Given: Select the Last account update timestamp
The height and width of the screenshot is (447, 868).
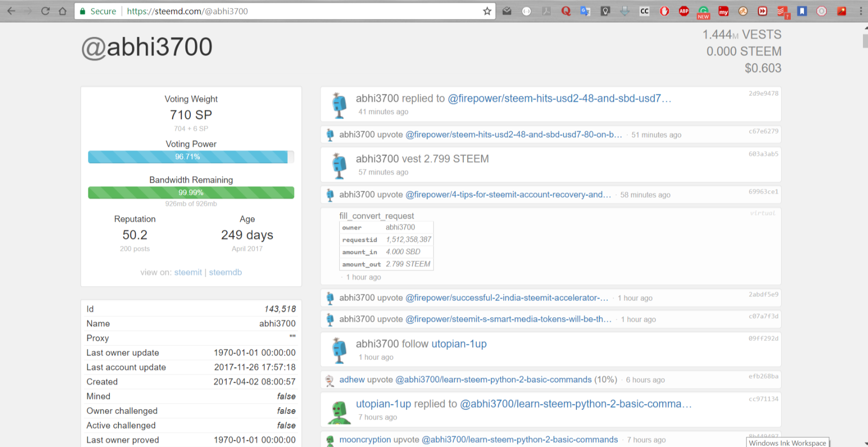Looking at the screenshot, I should coord(255,367).
